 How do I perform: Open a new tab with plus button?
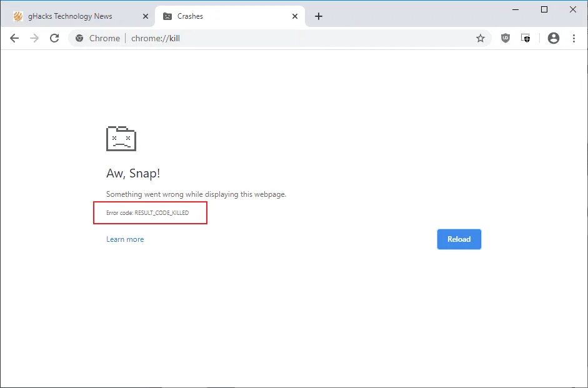pos(319,16)
